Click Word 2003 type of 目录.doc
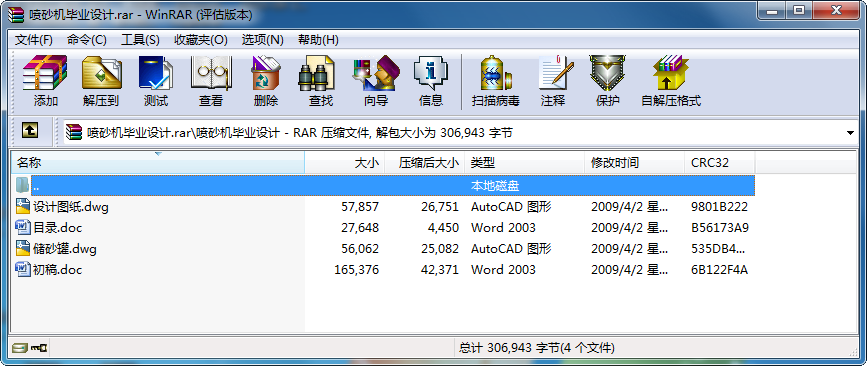 point(503,228)
